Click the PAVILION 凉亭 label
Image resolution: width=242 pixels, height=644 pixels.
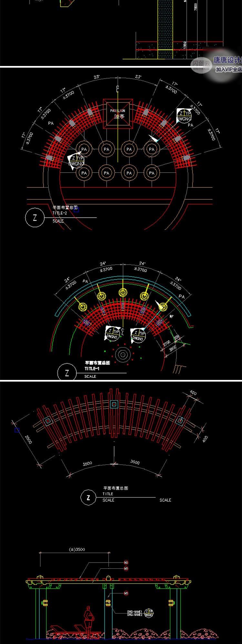point(117,113)
